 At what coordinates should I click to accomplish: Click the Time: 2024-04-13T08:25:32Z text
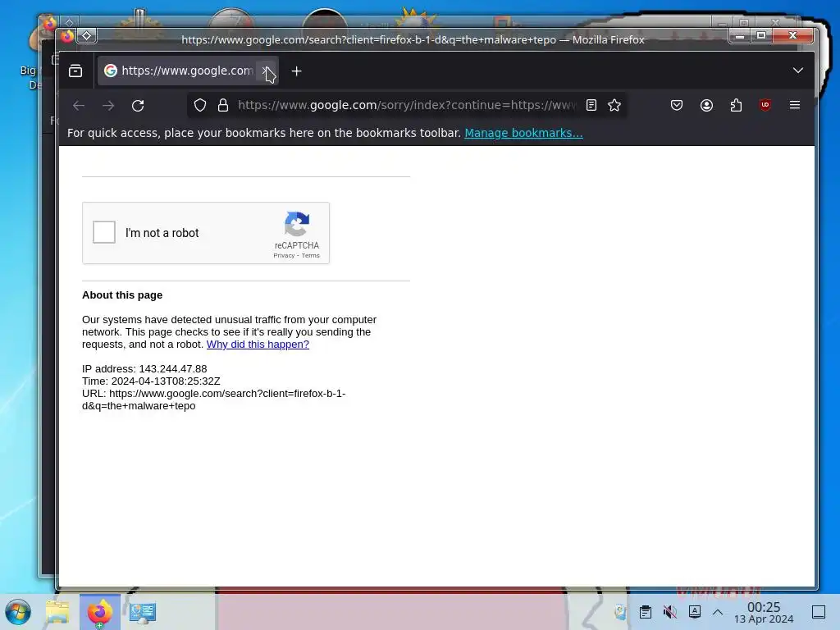click(151, 381)
